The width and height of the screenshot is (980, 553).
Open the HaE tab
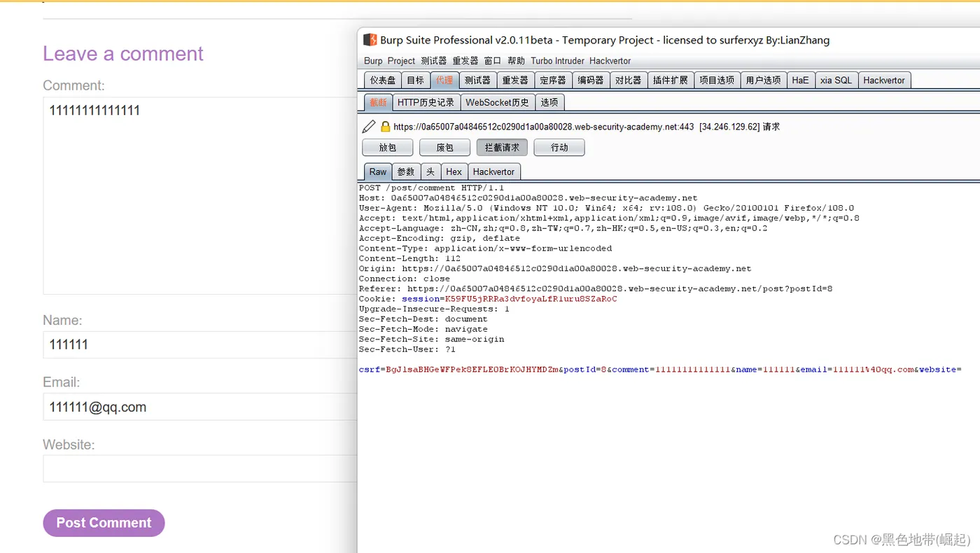[800, 80]
